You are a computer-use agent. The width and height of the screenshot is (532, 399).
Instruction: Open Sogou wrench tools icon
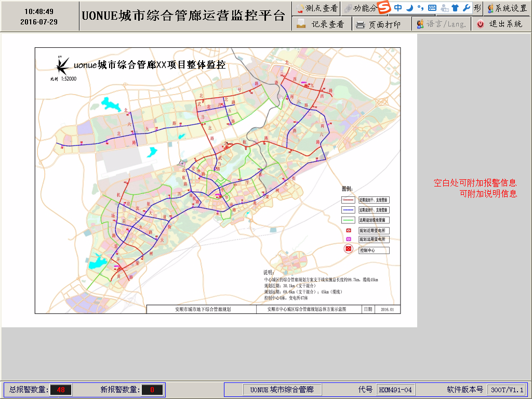click(466, 8)
